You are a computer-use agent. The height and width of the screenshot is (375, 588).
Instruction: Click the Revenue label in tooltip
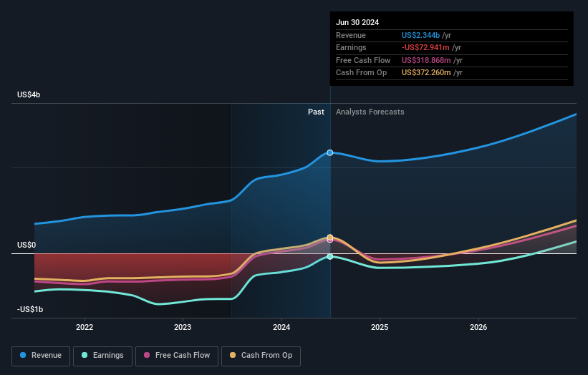point(351,35)
